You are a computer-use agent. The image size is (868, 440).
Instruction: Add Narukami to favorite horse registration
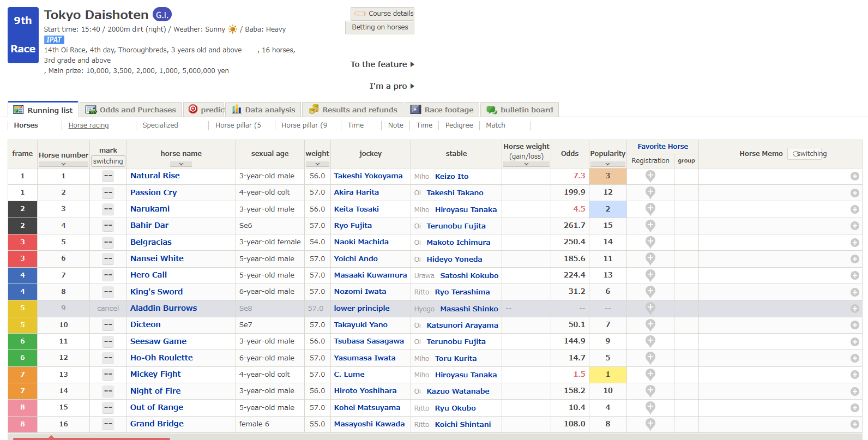point(650,209)
